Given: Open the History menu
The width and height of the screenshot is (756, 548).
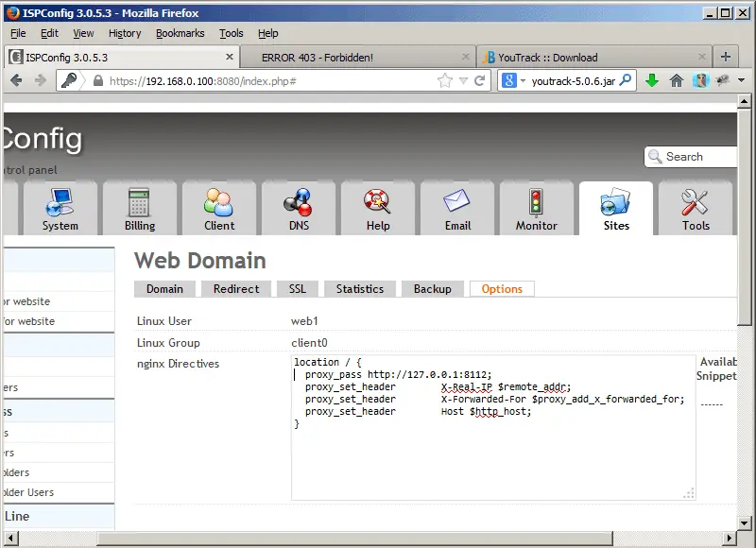Looking at the screenshot, I should pos(125,33).
